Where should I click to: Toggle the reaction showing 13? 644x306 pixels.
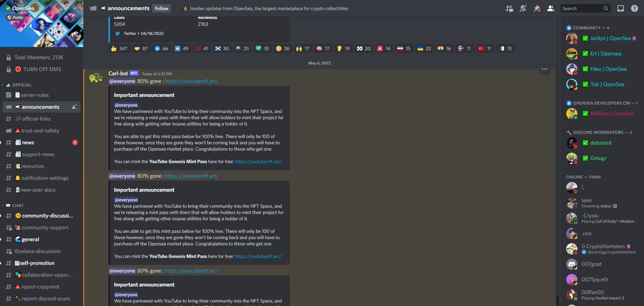(505, 49)
